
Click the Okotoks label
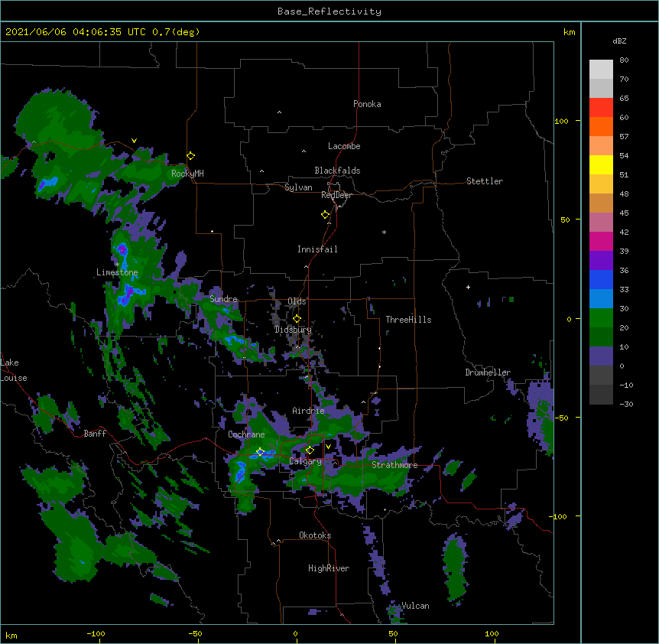tap(315, 535)
